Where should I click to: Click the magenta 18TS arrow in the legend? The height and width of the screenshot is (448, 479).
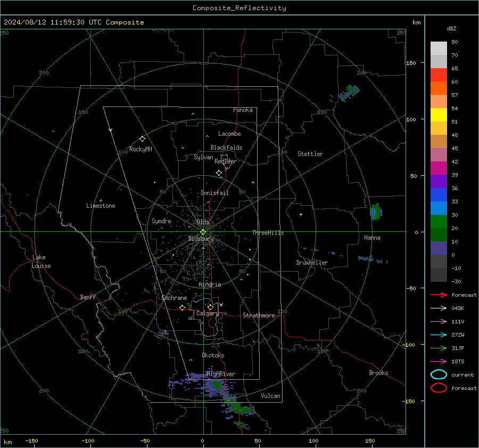coord(439,362)
